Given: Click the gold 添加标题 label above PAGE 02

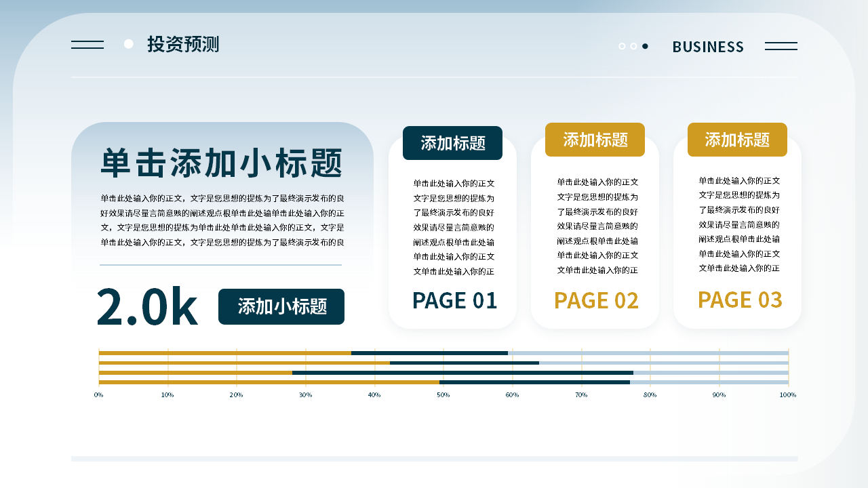Looking at the screenshot, I should [x=595, y=140].
